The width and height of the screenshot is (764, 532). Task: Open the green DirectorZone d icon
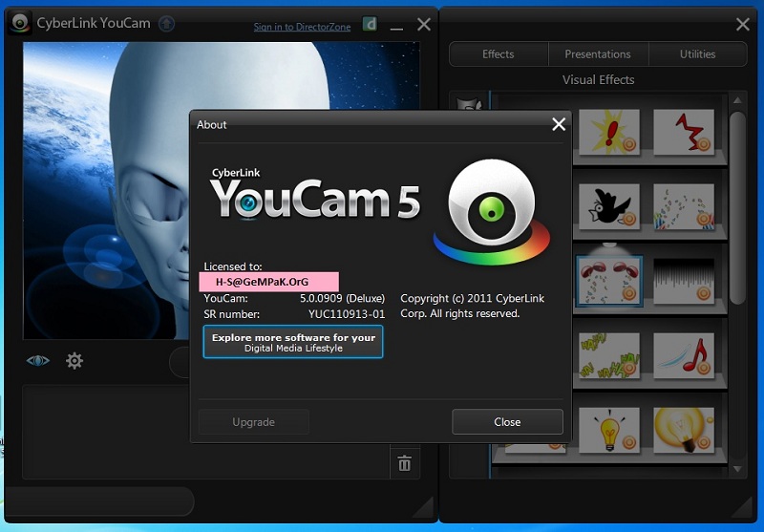[x=370, y=24]
